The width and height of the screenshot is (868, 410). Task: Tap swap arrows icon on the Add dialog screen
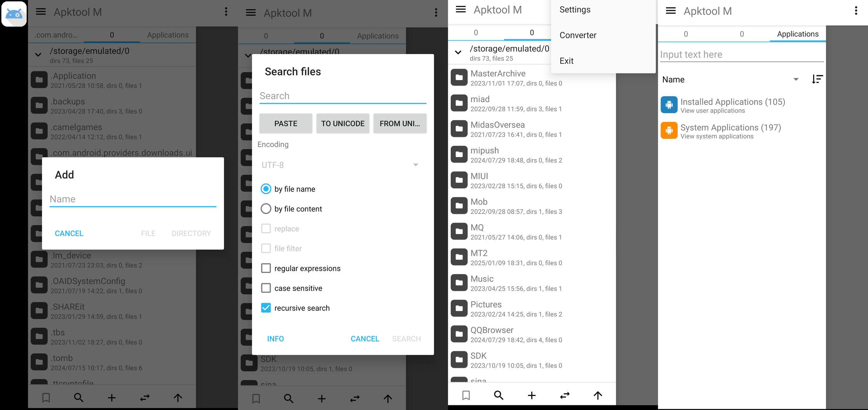[145, 398]
